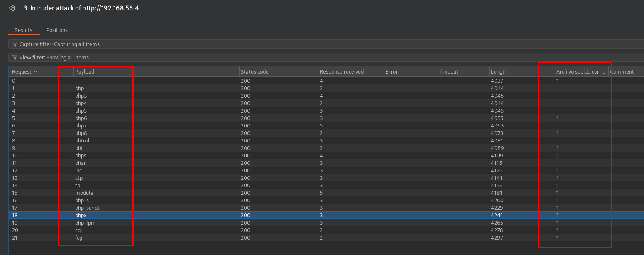Open the Results tab
This screenshot has height=255, width=644.
click(x=23, y=30)
